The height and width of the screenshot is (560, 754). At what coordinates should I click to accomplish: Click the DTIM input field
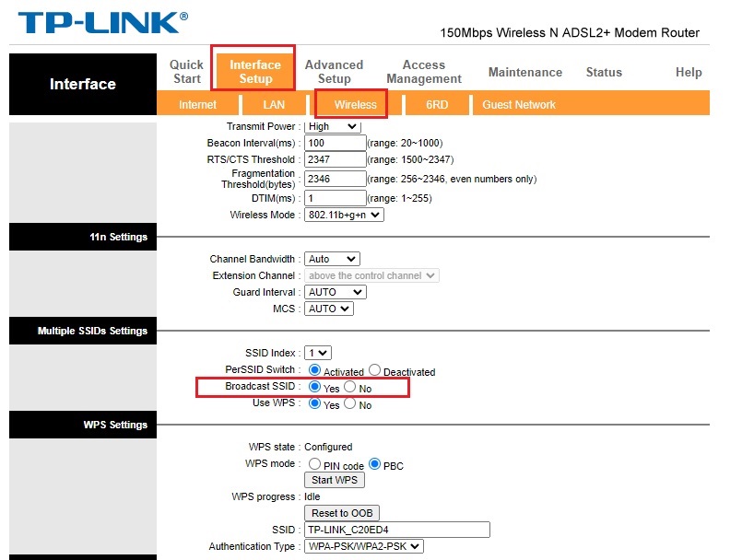coord(336,198)
